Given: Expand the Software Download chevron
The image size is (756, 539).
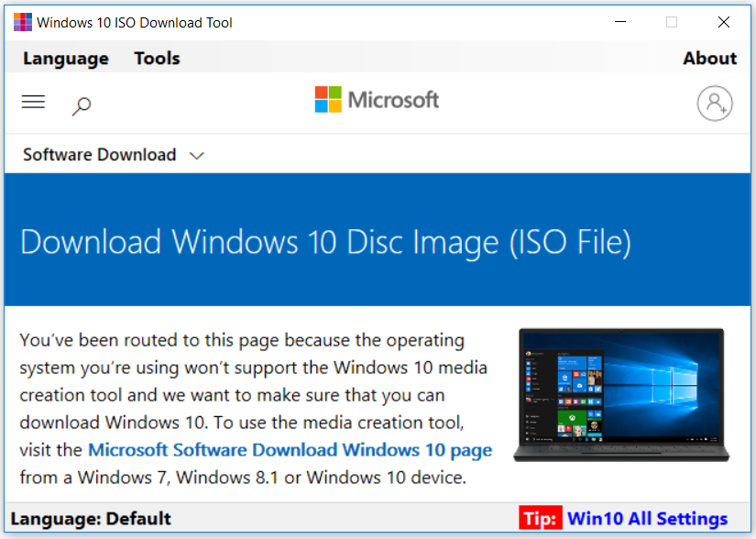Looking at the screenshot, I should (197, 156).
